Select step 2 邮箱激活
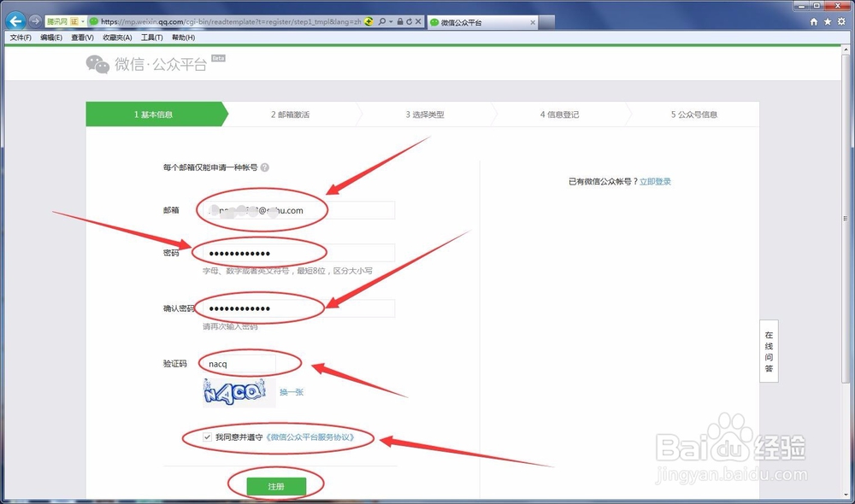This screenshot has width=855, height=504. coord(290,114)
